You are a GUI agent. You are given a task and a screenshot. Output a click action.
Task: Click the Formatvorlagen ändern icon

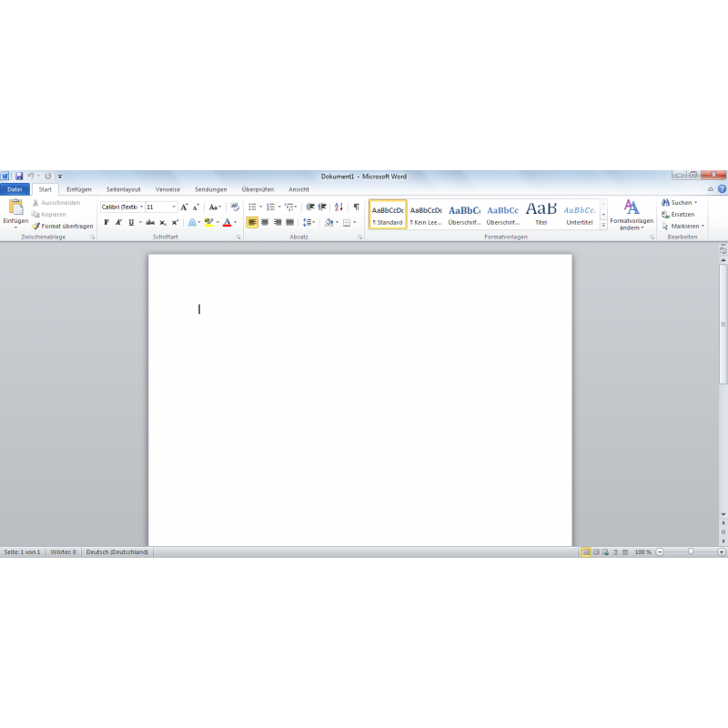[632, 208]
